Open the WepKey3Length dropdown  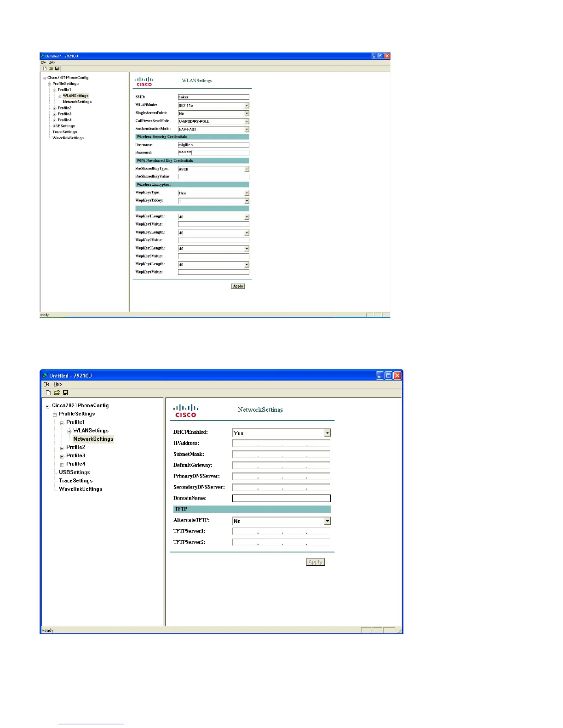pos(247,249)
